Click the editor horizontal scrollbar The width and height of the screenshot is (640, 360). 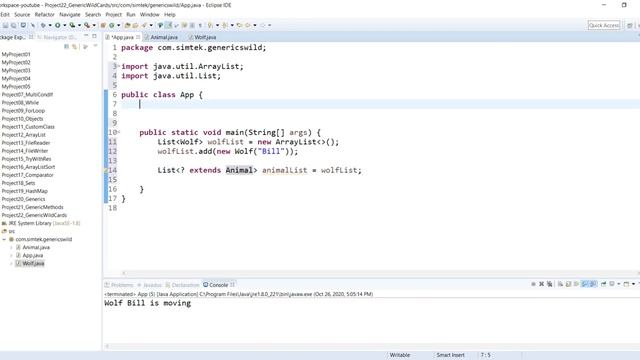point(380,273)
